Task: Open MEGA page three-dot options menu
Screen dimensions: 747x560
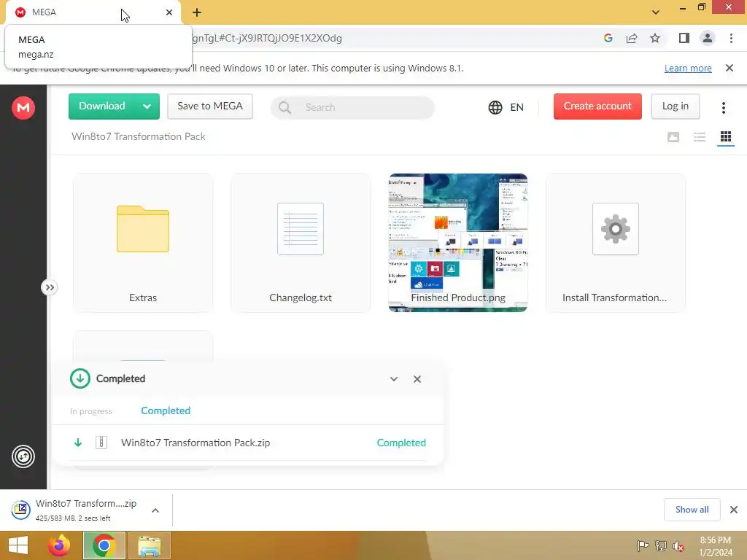Action: (x=723, y=108)
